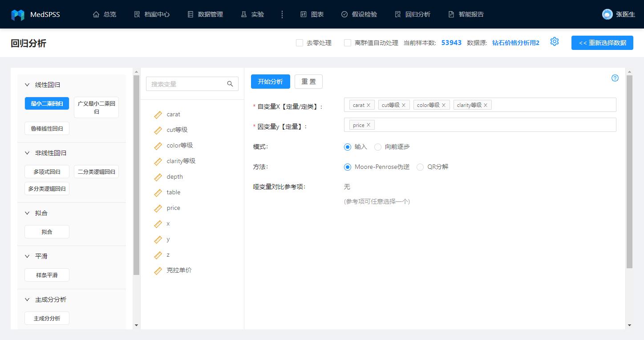Collapse the 主成分分析 section

click(x=28, y=299)
